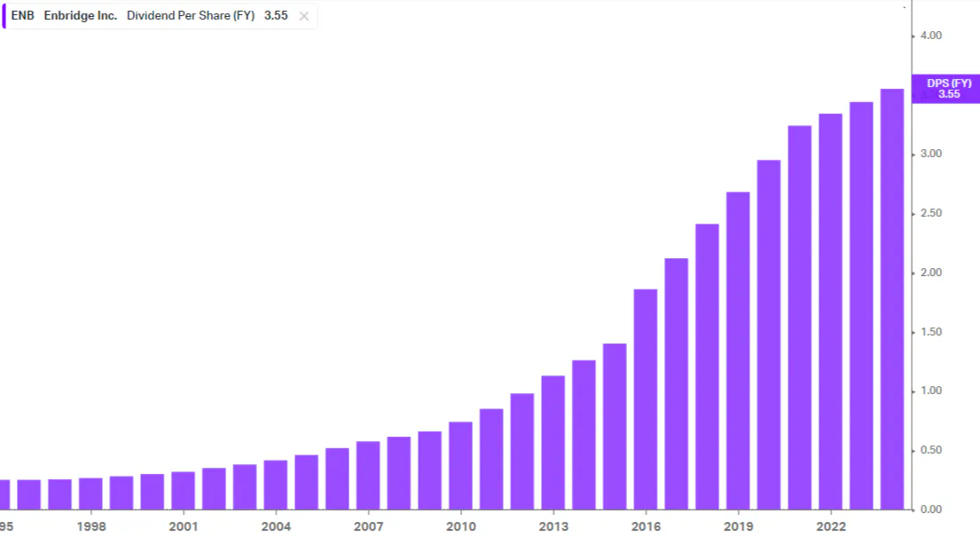Click the 2019 x-axis year label
The height and width of the screenshot is (537, 980).
click(x=738, y=527)
